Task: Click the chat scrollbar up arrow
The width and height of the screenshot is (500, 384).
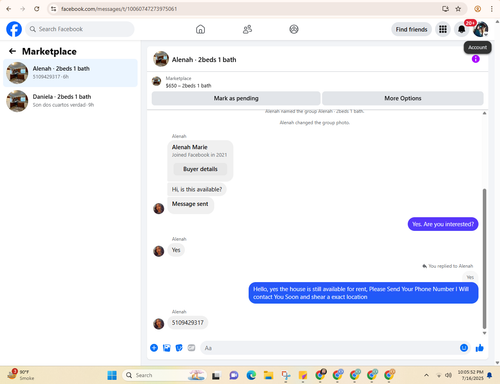Action: click(484, 113)
